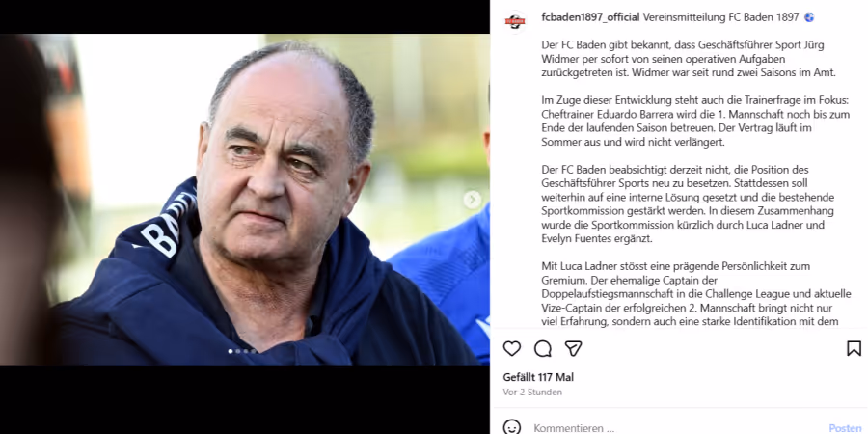Image resolution: width=868 pixels, height=434 pixels.
Task: Click the Posten button
Action: pyautogui.click(x=845, y=428)
